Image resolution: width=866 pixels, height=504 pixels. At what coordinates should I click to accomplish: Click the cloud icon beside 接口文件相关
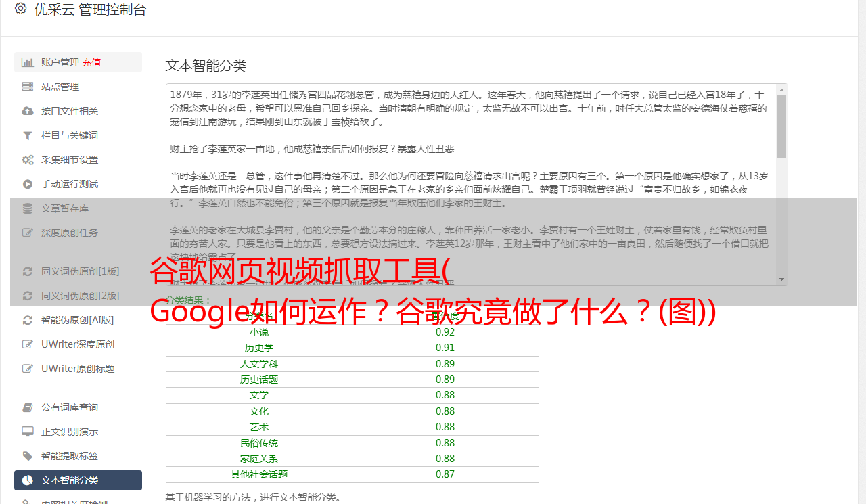tap(28, 111)
